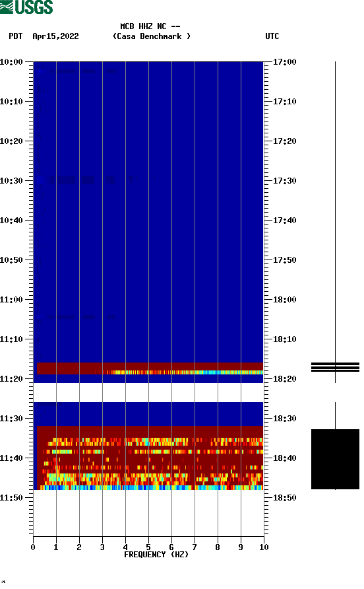Screen dimensions: 364x589
Task: Click frequency axis tick label '9'
Action: 241,547
